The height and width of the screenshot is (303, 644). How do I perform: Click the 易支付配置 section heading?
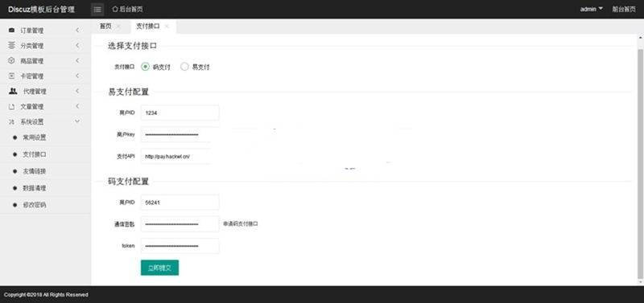128,92
